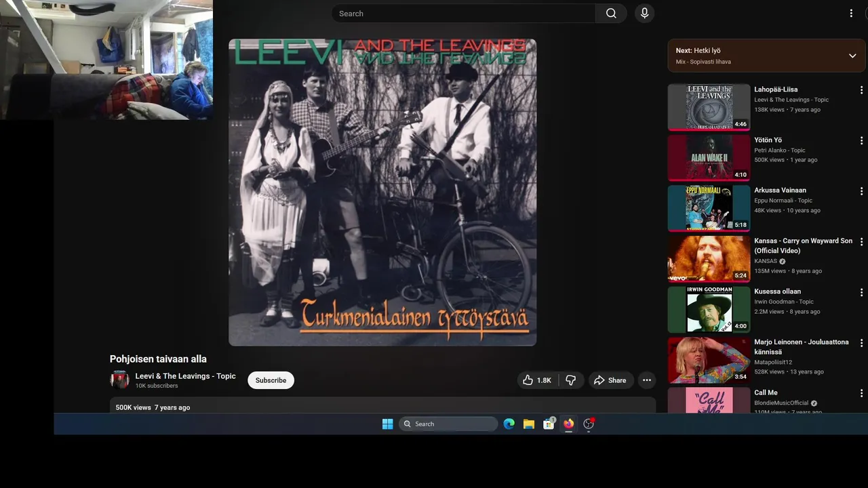This screenshot has width=868, height=488.
Task: Open more actions ellipsis under the video
Action: pos(647,380)
